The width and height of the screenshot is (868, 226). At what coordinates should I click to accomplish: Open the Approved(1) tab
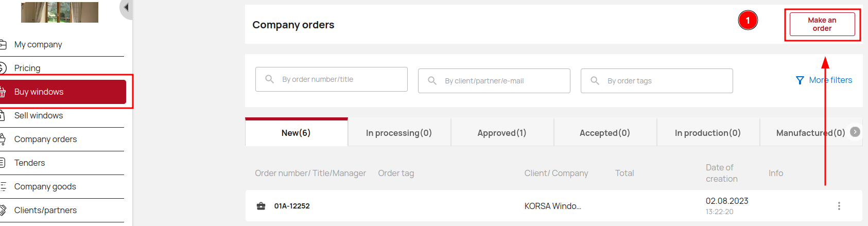(502, 133)
